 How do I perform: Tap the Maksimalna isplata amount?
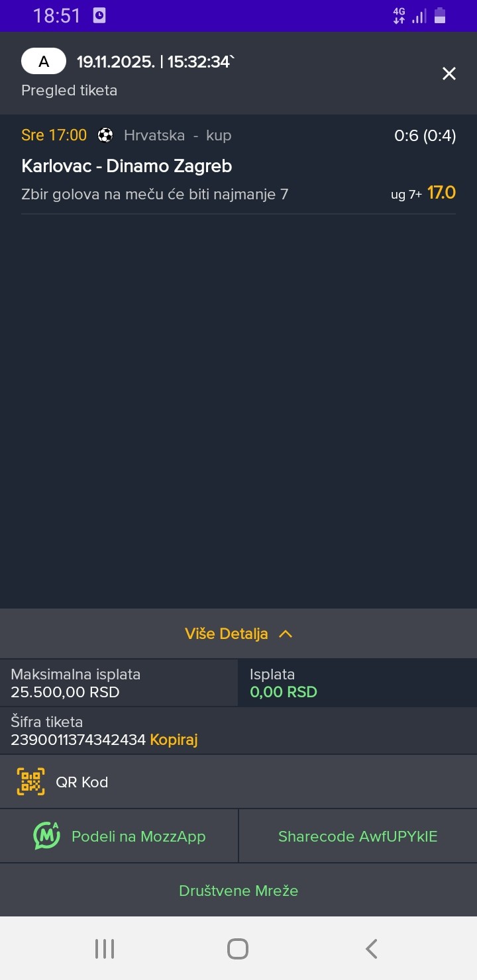click(65, 693)
